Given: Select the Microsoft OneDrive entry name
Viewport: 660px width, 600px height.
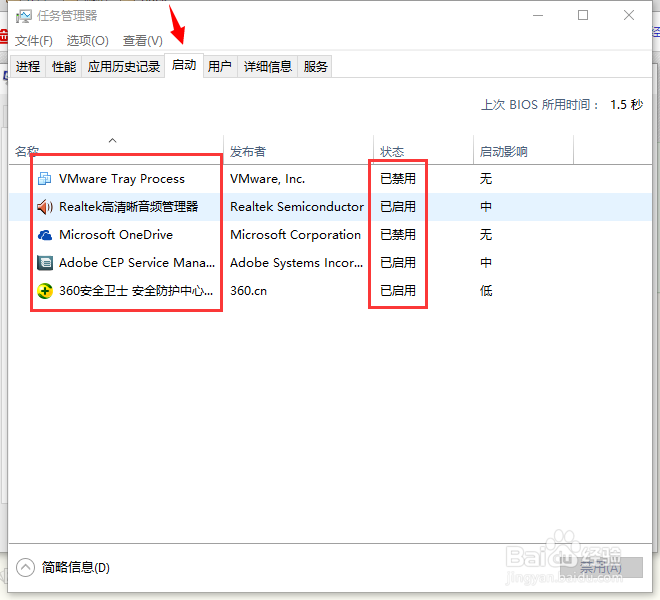Looking at the screenshot, I should tap(116, 235).
